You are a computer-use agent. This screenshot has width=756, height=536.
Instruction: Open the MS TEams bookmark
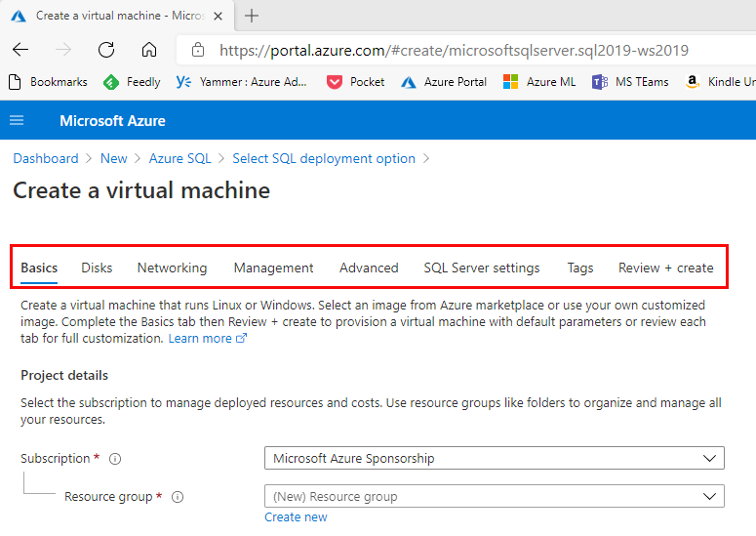pyautogui.click(x=630, y=82)
